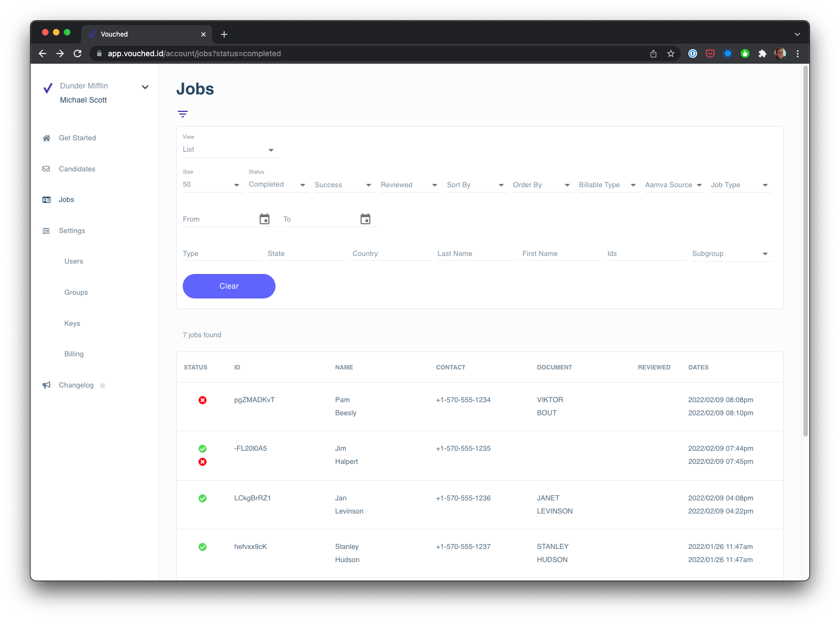Open the Billable Type dropdown
This screenshot has width=840, height=621.
coord(609,185)
